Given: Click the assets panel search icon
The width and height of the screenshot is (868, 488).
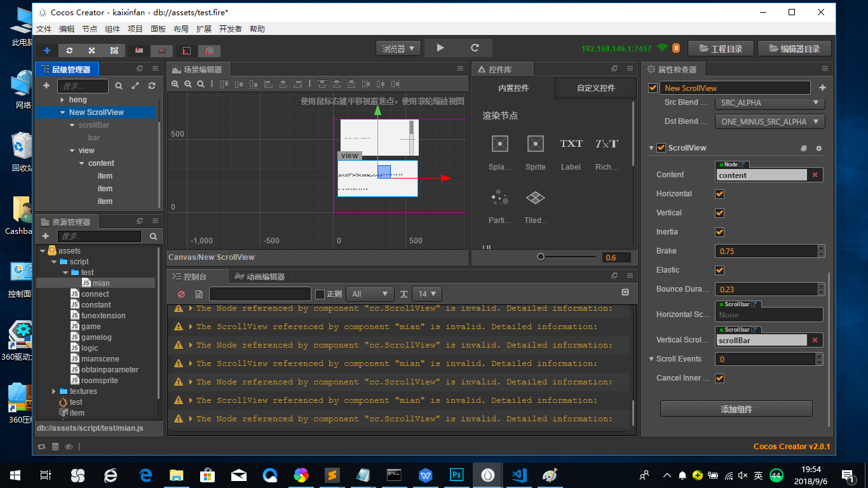Looking at the screenshot, I should (x=153, y=236).
